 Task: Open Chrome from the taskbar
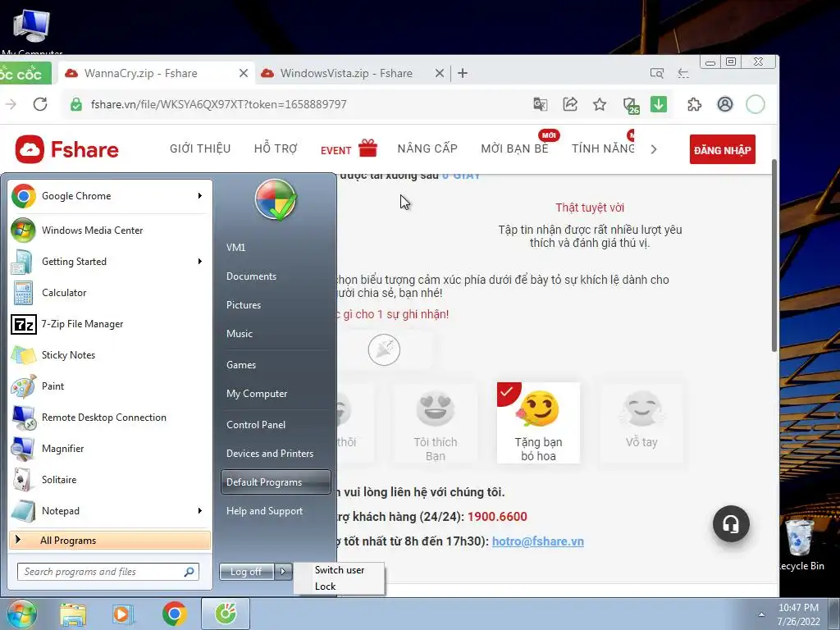coord(175,614)
